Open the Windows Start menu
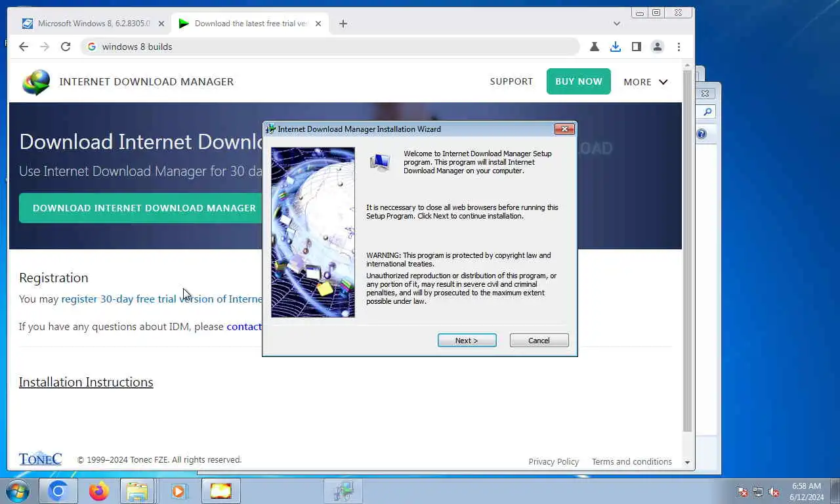 tap(18, 491)
